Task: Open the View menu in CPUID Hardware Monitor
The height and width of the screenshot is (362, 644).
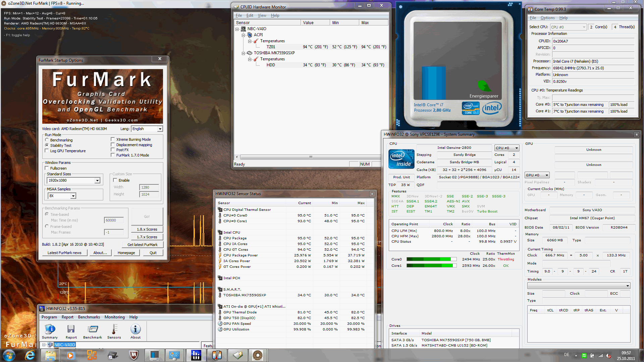Action: 262,15
